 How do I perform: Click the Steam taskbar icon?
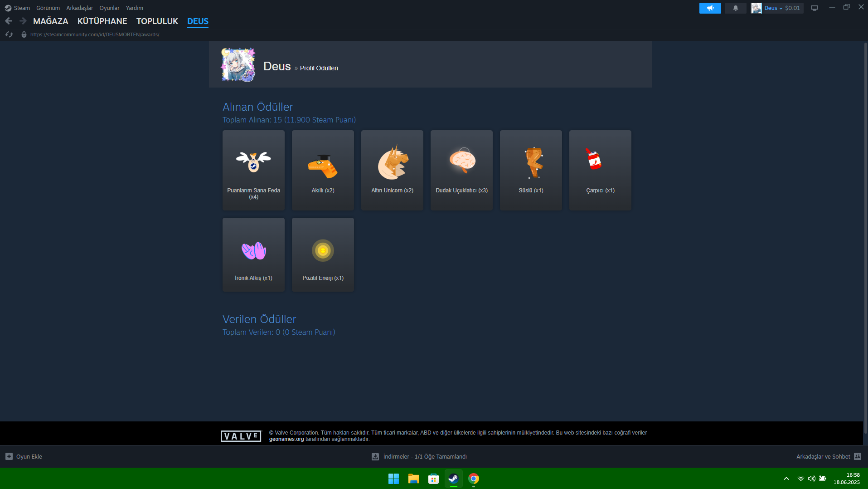(x=453, y=479)
